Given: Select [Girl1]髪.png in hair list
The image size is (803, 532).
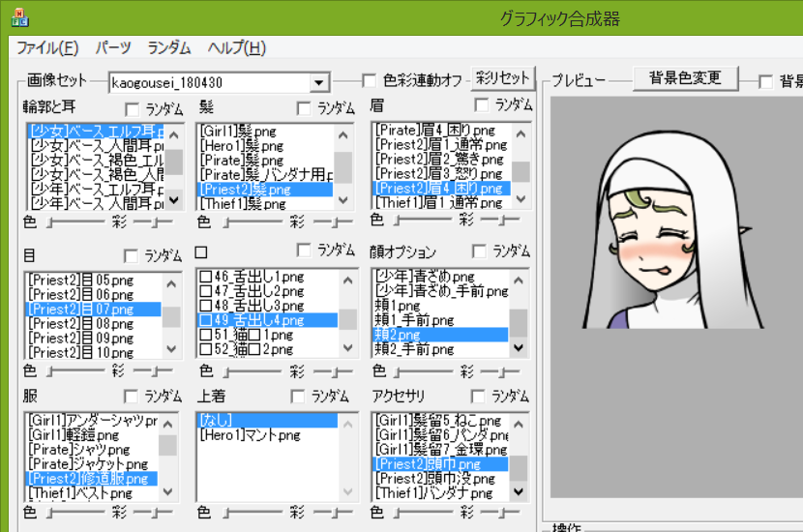Looking at the screenshot, I should (266, 132).
